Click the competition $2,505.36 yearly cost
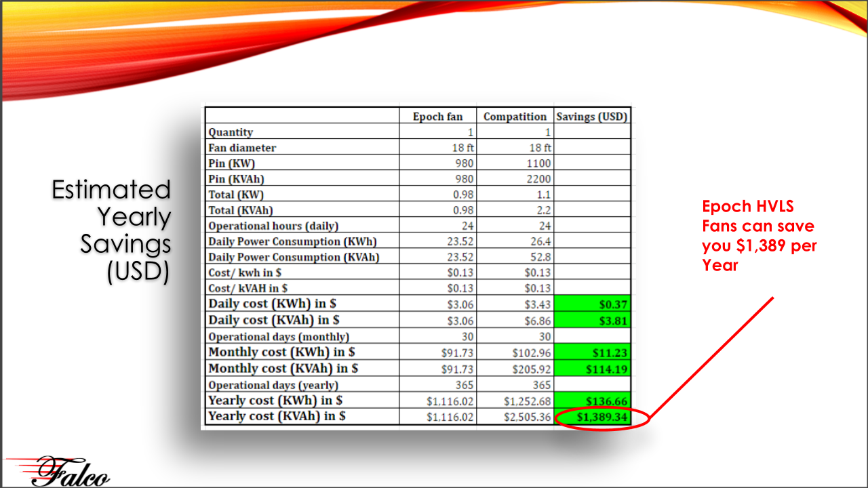This screenshot has width=868, height=488. coord(528,418)
